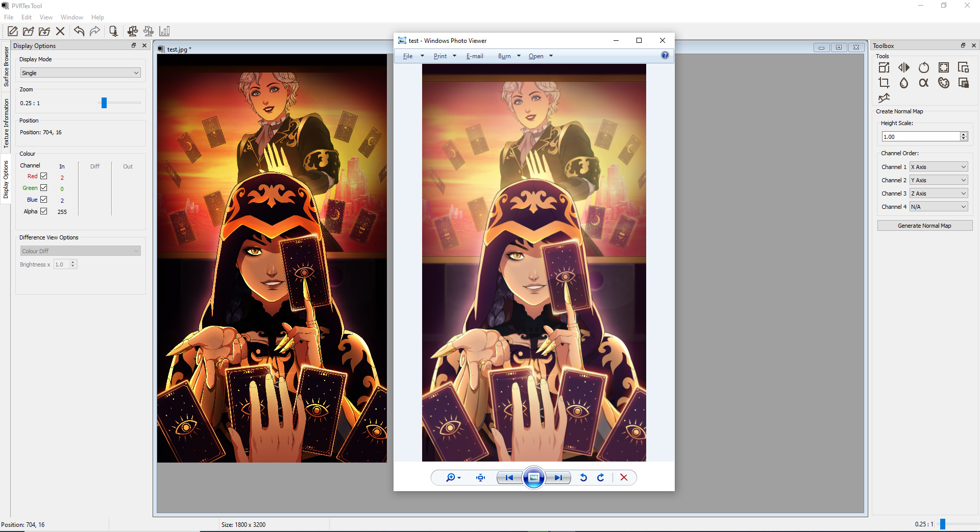Select the Flip tool in Toolbox
This screenshot has width=980, height=532.
[x=904, y=67]
